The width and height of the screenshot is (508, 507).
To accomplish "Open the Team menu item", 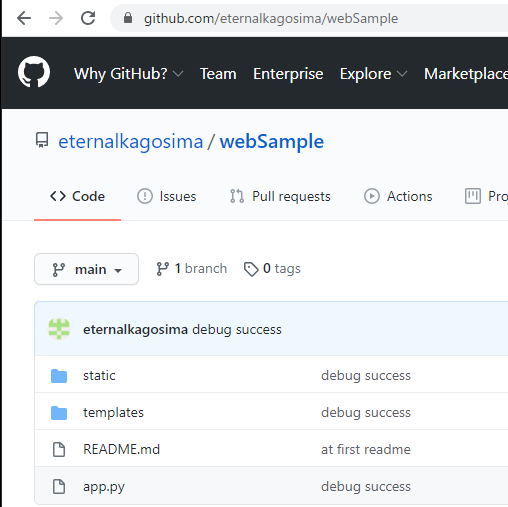I will coord(218,74).
